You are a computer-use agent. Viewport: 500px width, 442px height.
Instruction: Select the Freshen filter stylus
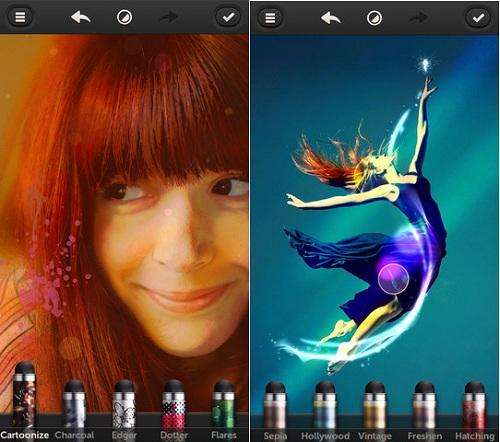coord(424,405)
